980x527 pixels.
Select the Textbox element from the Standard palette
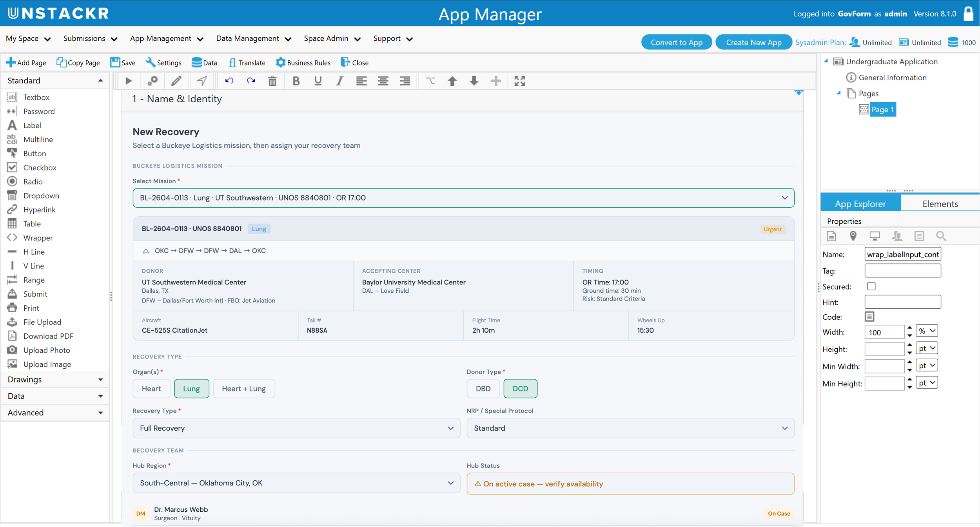coord(36,97)
